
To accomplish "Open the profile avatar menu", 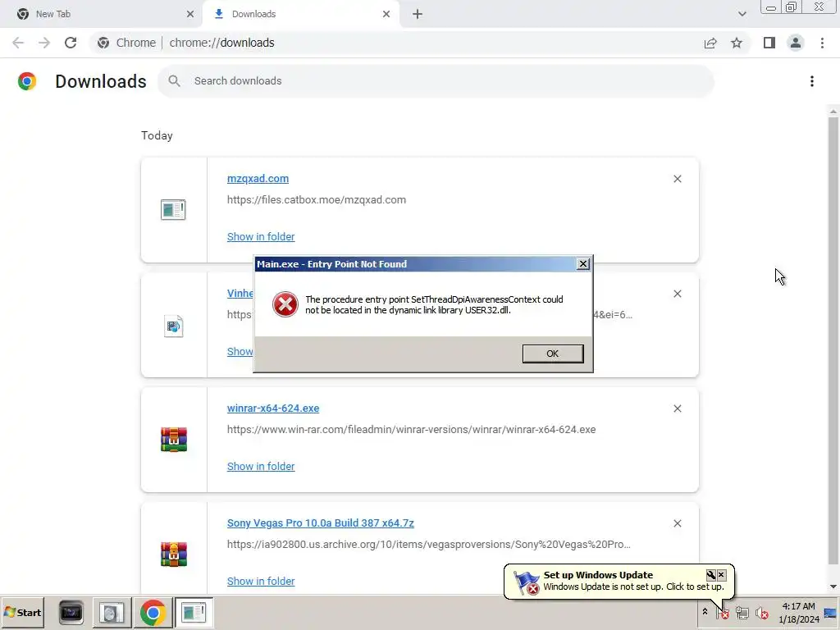I will [796, 43].
